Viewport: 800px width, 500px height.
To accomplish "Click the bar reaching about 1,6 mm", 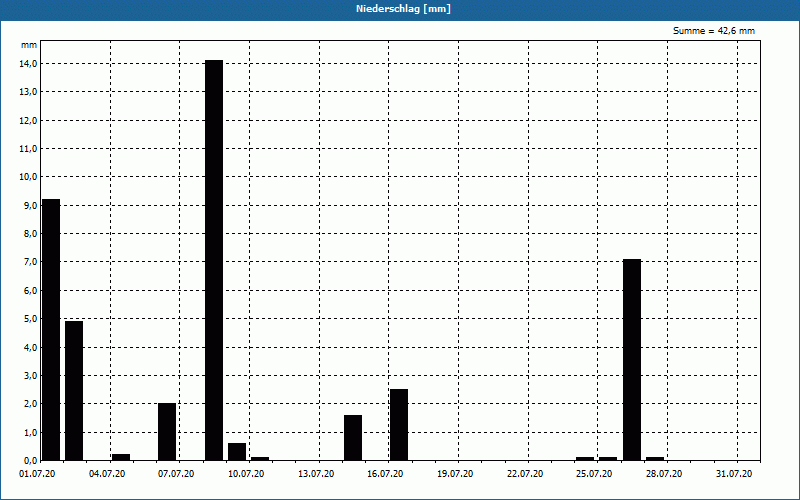I will (x=353, y=438).
